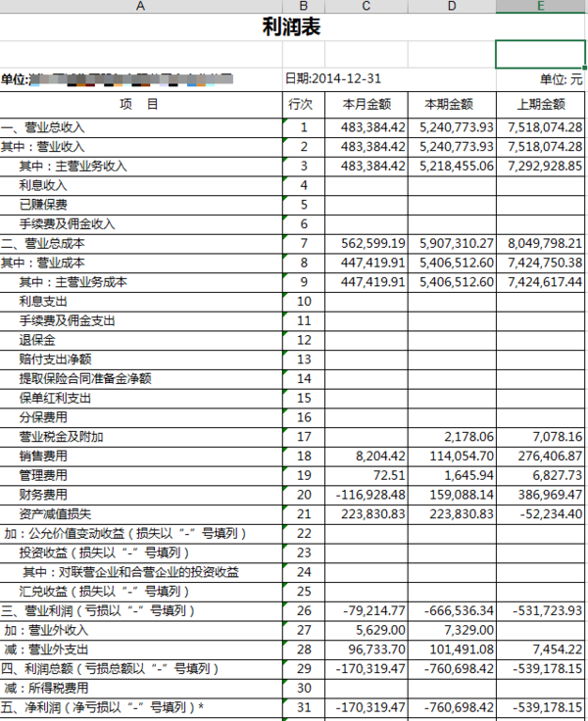Screen dimensions: 588x721
Task: Click the 管理费用 row label
Action: click(x=43, y=475)
